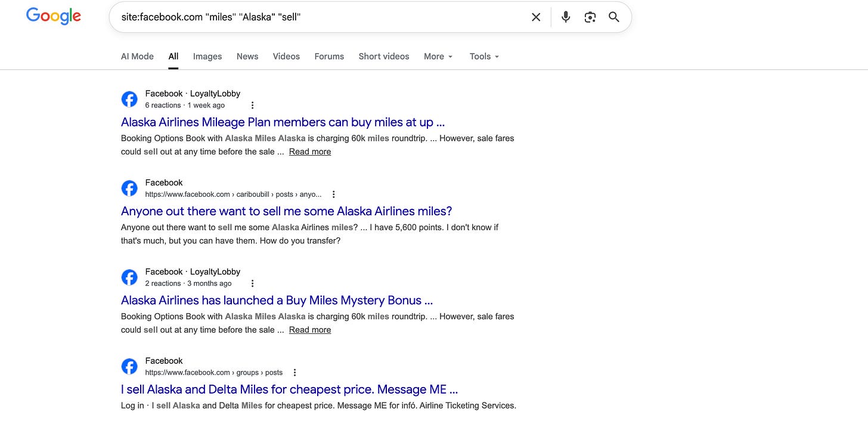The height and width of the screenshot is (430, 868).
Task: Open three-dot menu for 3 months ago result
Action: tap(252, 284)
